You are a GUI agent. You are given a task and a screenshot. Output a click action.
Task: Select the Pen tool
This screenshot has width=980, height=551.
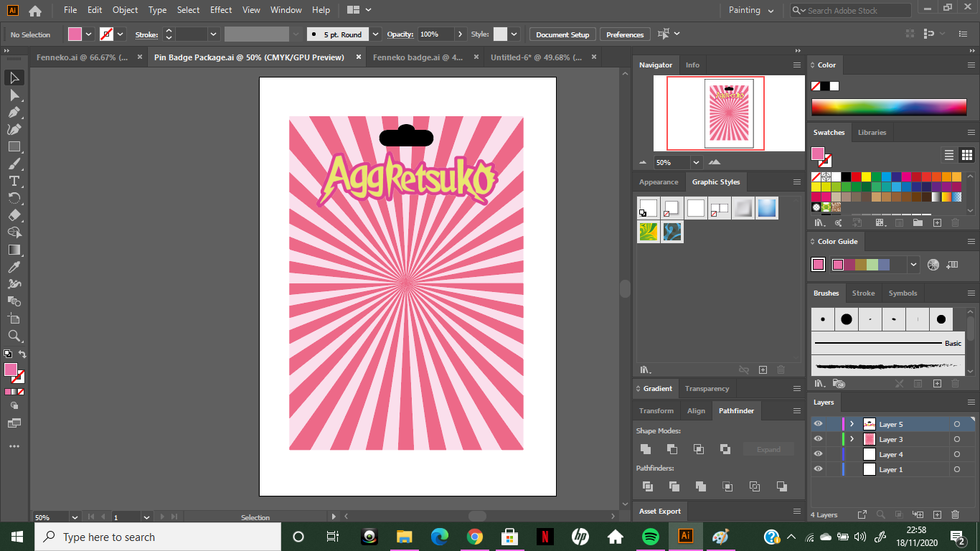[x=14, y=112]
